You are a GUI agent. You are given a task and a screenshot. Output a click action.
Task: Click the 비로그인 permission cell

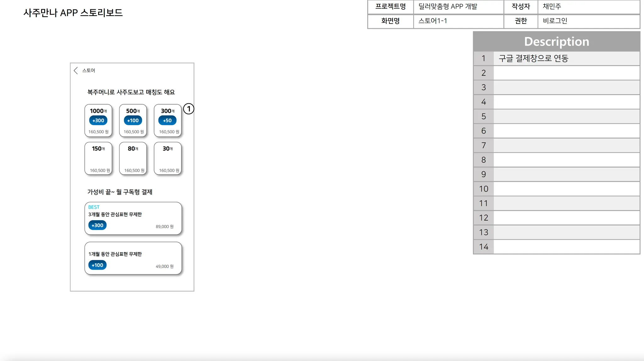pos(588,21)
